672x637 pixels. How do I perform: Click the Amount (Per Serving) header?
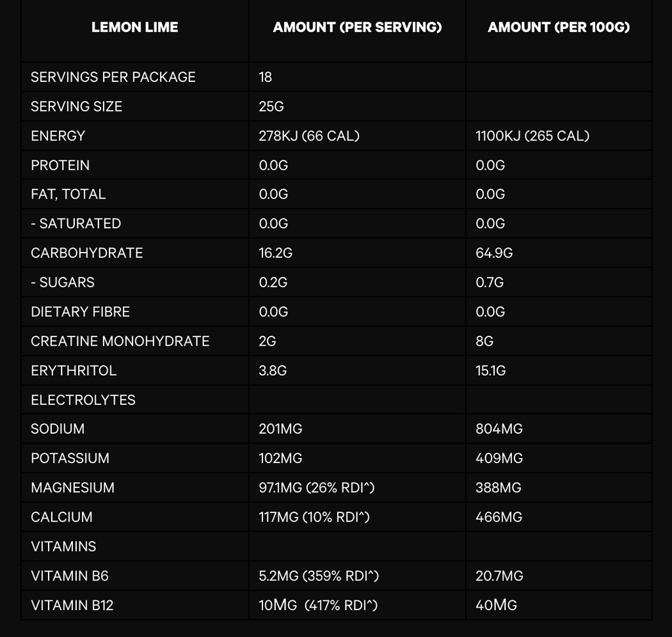[357, 28]
